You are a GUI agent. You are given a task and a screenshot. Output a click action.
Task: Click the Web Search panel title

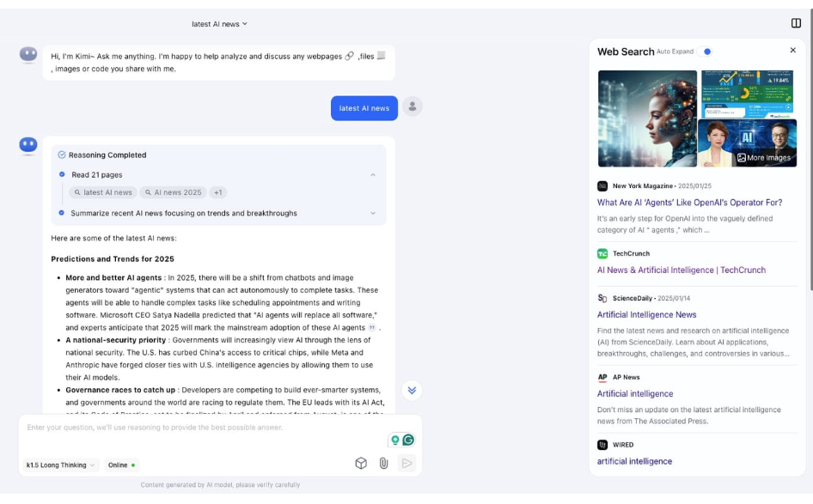(x=626, y=52)
